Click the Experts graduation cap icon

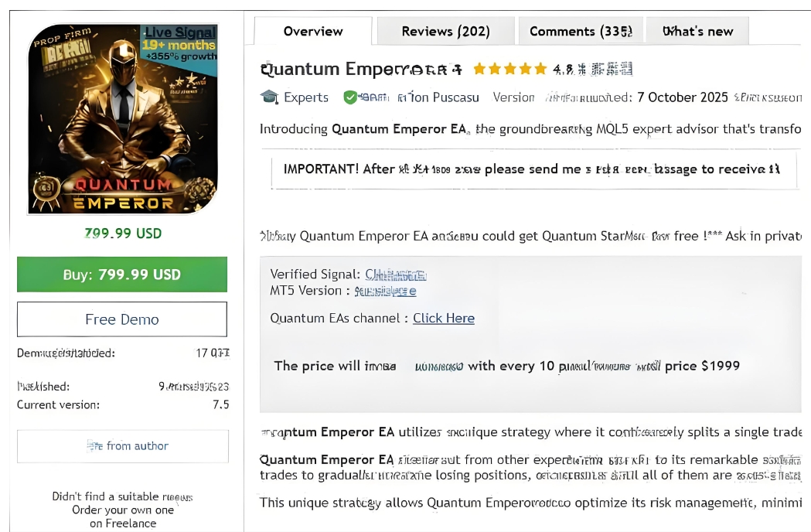[x=269, y=97]
